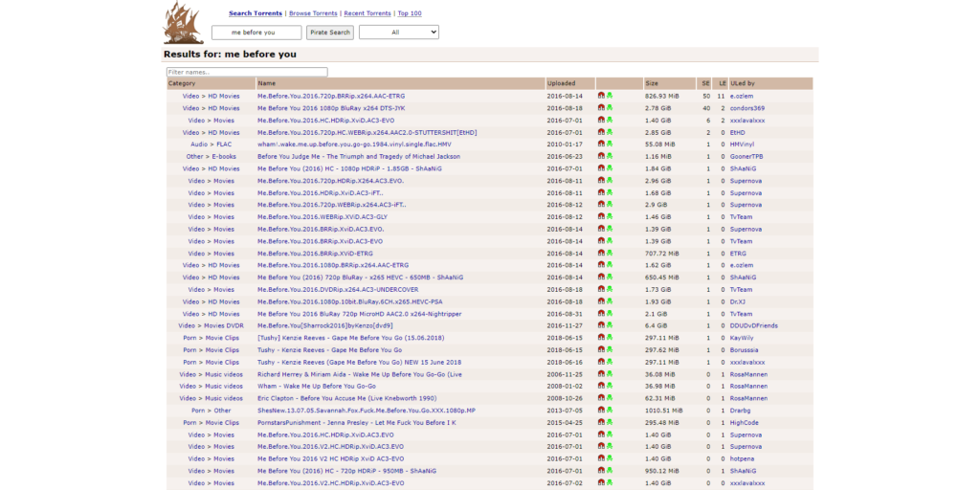Screen dimensions: 980x490
Task: Open Me.Before.You.2016.720p.BRRip.x264.AAC-ETRG torrent link
Action: point(331,97)
